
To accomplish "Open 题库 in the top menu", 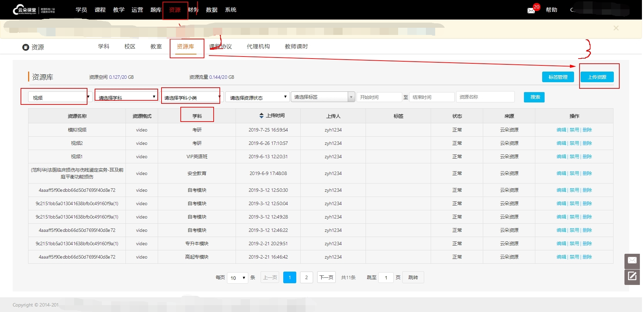I will [x=156, y=10].
